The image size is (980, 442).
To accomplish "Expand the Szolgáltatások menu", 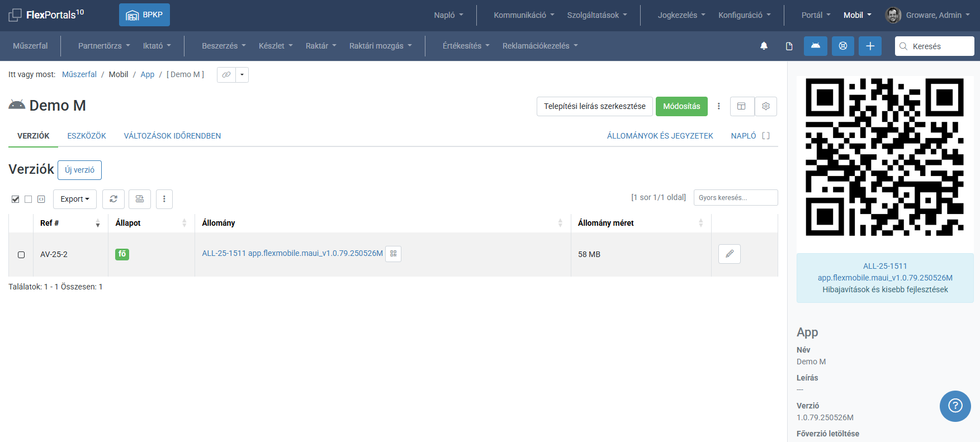I will 597,15.
